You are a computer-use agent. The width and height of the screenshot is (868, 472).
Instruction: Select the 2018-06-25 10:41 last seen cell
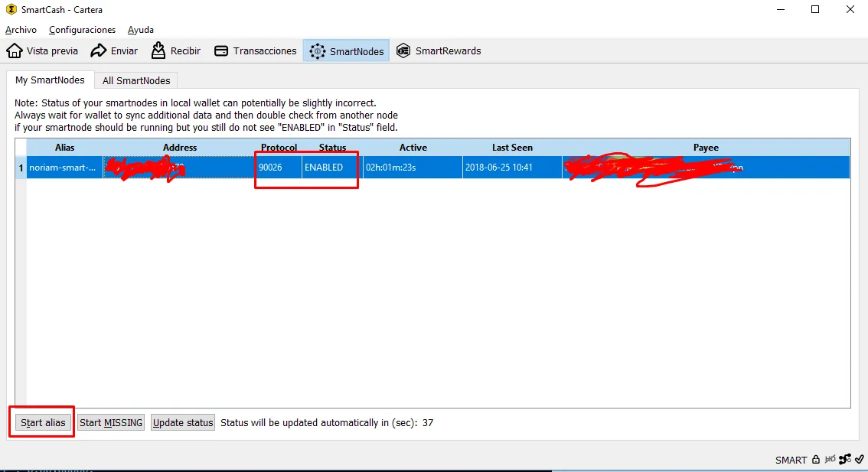pyautogui.click(x=512, y=167)
